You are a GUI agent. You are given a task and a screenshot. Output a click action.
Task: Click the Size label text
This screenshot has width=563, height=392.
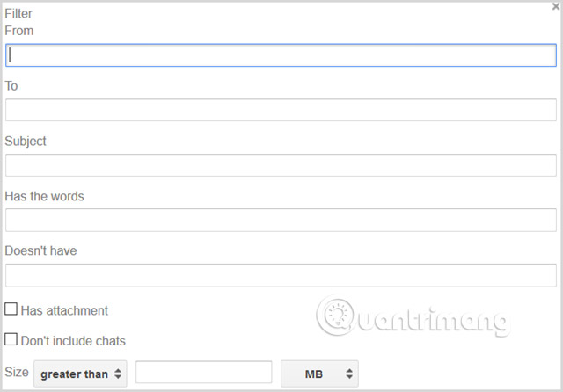pos(17,373)
